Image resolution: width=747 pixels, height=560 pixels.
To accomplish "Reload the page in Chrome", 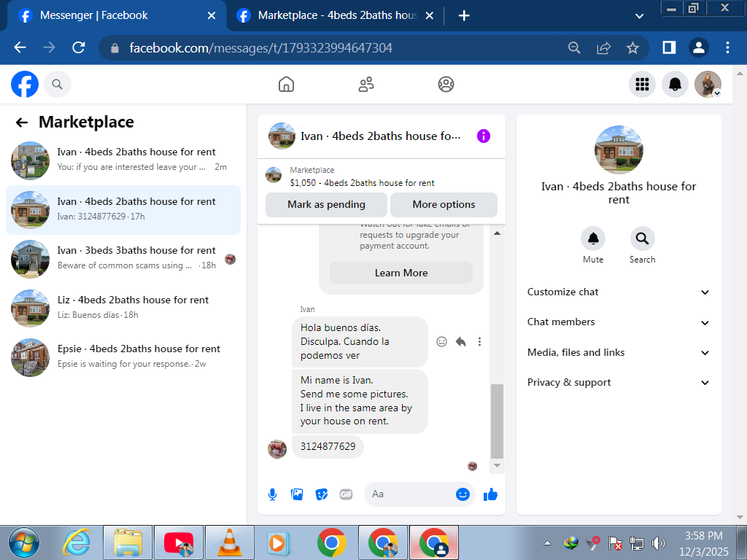I will (x=79, y=47).
